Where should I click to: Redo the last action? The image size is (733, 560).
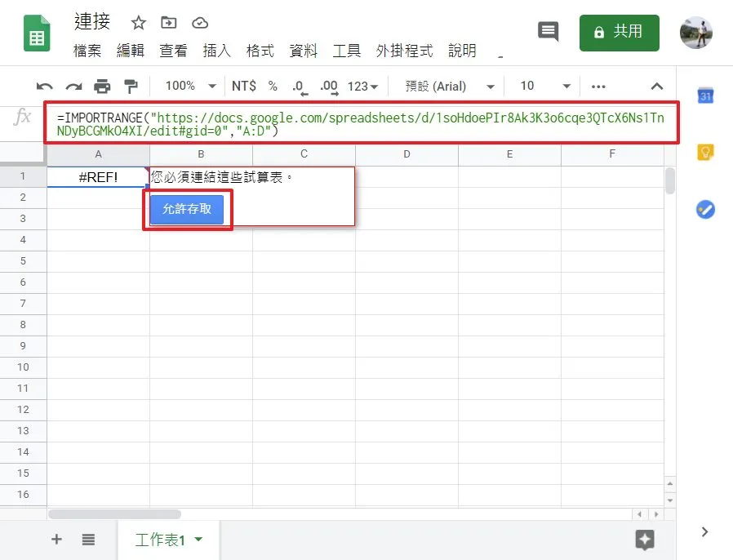tap(73, 87)
